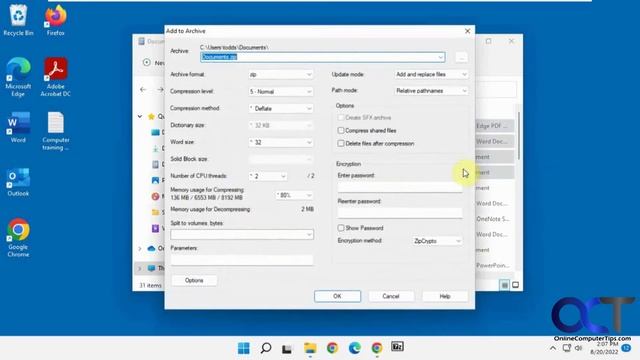640x360 pixels.
Task: Expand the archive name history dropdown
Action: click(x=440, y=57)
